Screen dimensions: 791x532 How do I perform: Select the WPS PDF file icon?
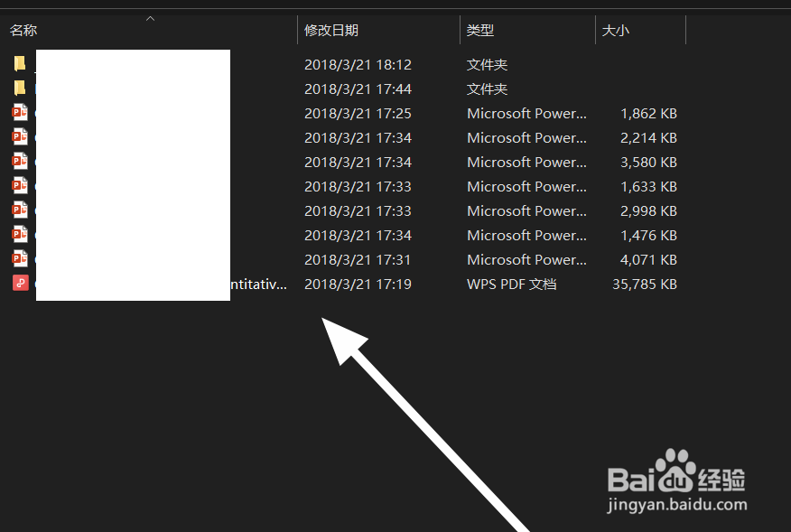20,283
